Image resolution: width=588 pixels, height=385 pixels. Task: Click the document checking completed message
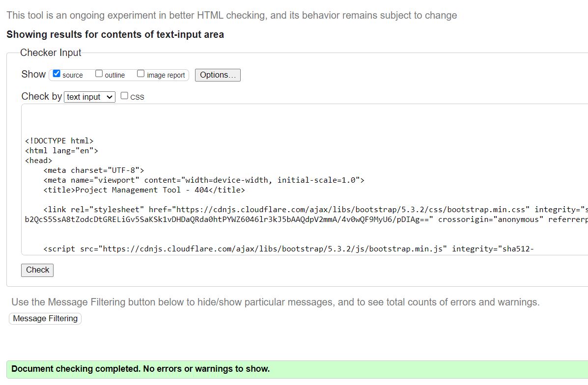(x=140, y=369)
